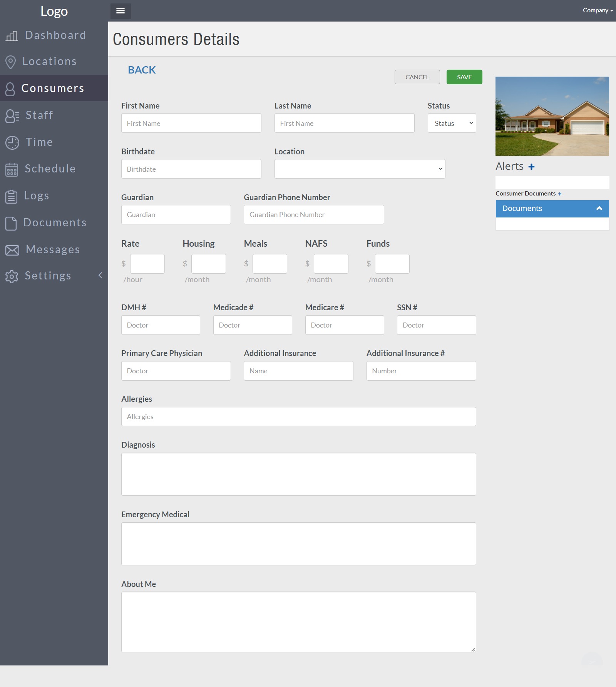The image size is (616, 687).
Task: Open Schedule menu item
Action: point(50,169)
